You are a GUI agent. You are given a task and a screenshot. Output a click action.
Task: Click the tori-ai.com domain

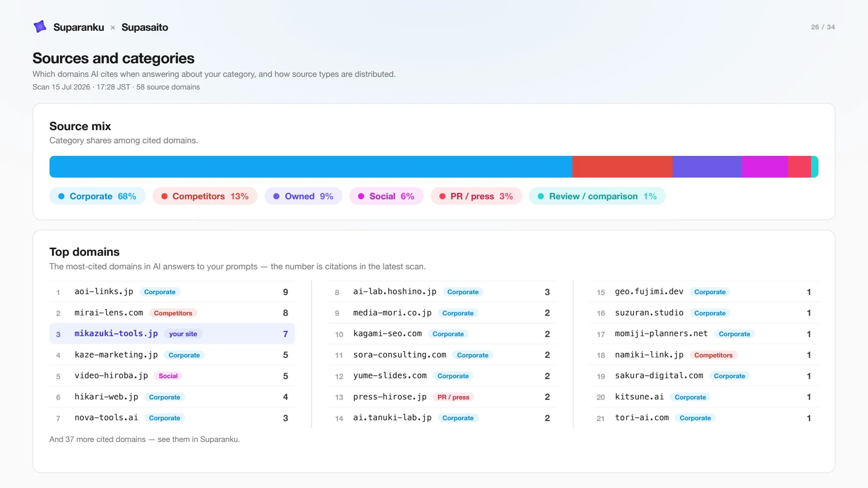642,418
